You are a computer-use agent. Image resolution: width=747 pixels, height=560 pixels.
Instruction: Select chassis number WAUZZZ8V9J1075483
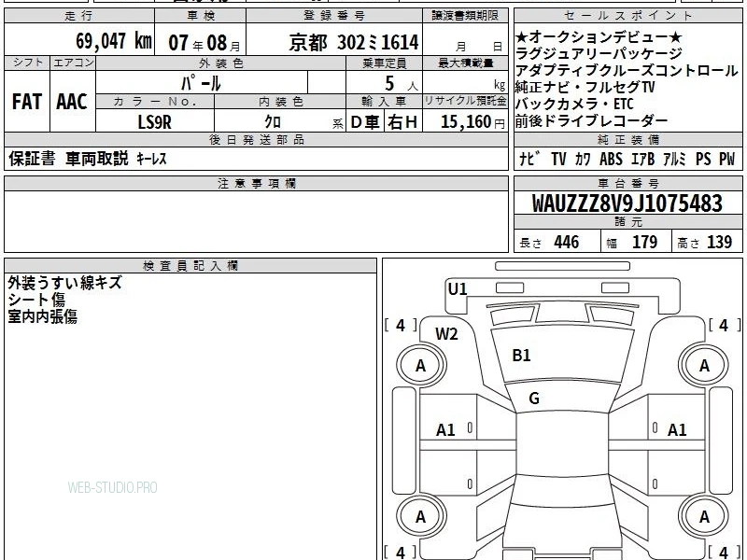[627, 203]
